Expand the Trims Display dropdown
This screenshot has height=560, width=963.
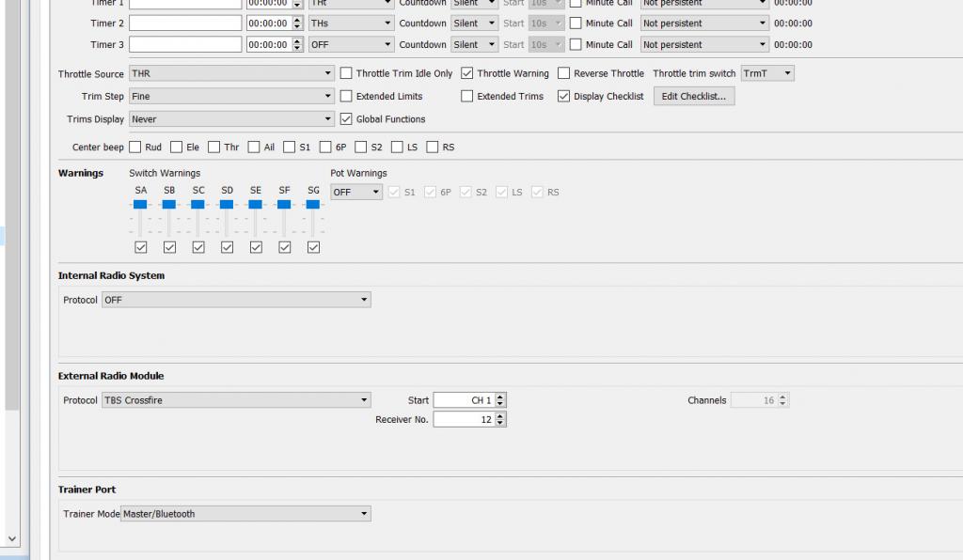pyautogui.click(x=231, y=119)
